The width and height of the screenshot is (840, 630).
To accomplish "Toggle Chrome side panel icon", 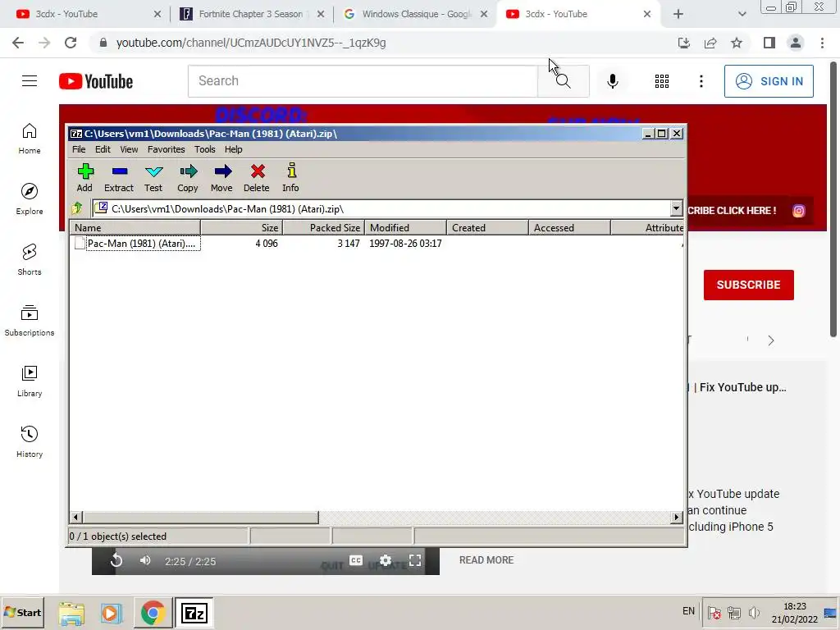I will [x=769, y=43].
